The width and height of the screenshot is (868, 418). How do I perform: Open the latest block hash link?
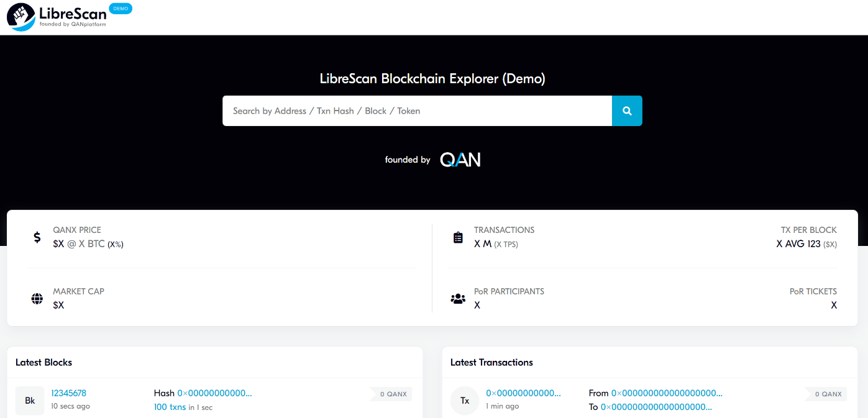(214, 393)
